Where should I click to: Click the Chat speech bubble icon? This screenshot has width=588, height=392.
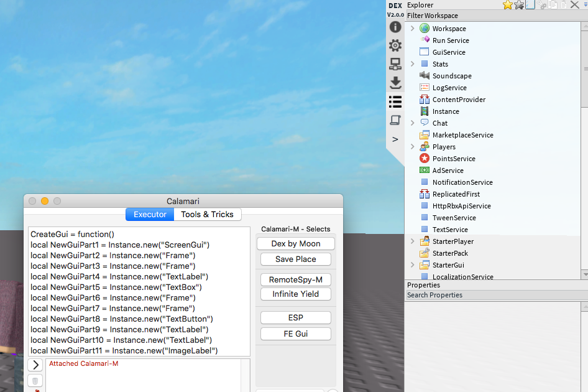coord(425,123)
